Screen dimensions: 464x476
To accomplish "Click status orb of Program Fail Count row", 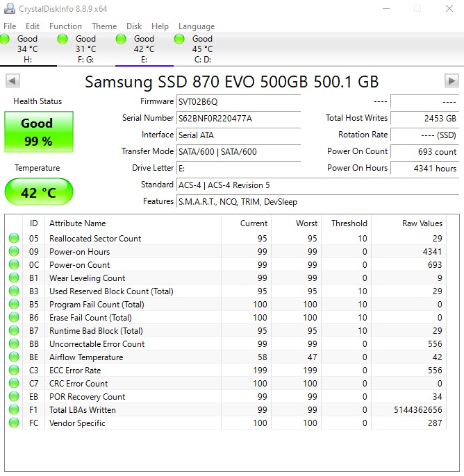I will (x=14, y=304).
